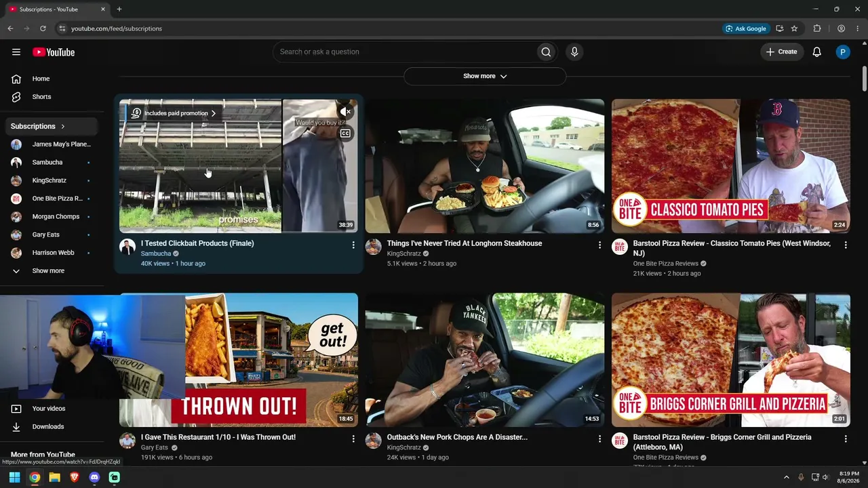Image resolution: width=868 pixels, height=488 pixels.
Task: Open the Chrome profile icon
Action: pos(841,28)
